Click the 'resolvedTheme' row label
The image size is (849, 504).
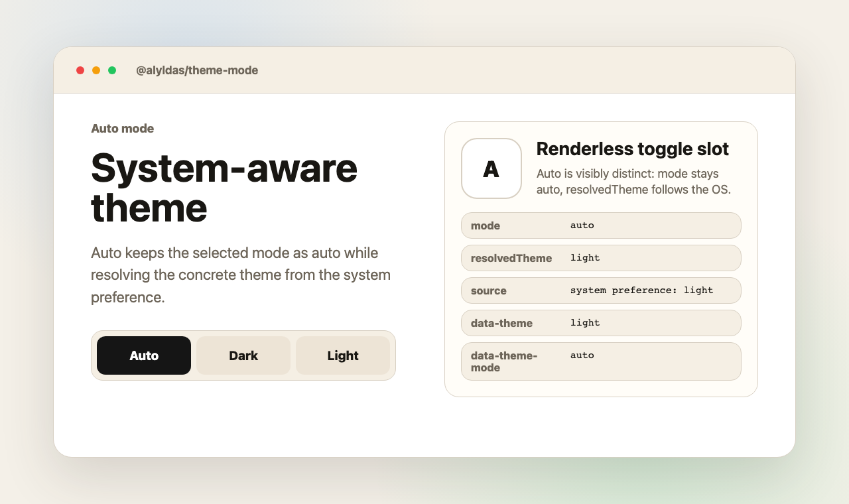(511, 258)
